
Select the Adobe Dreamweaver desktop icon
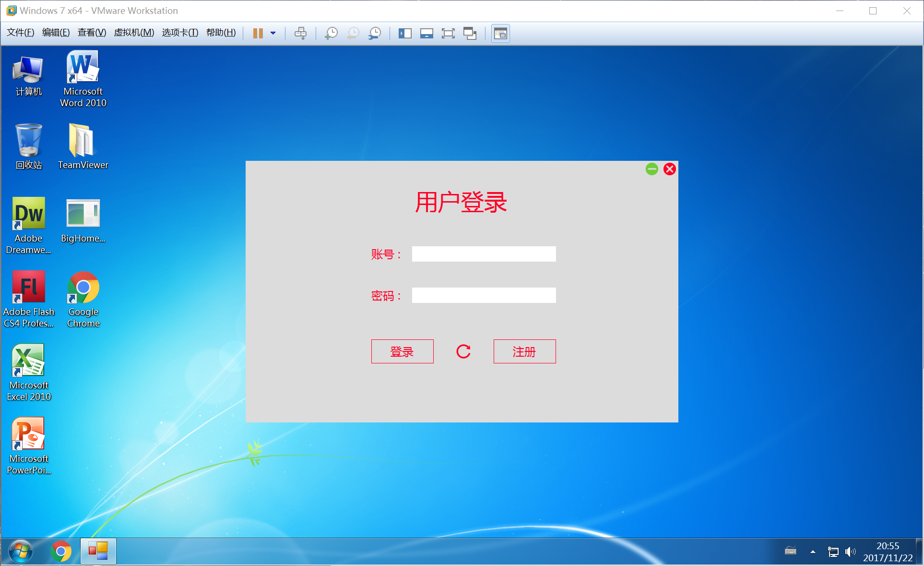tap(28, 226)
